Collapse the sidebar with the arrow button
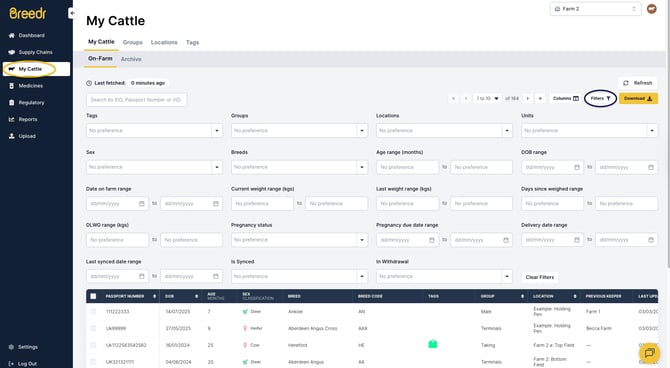 (x=72, y=13)
